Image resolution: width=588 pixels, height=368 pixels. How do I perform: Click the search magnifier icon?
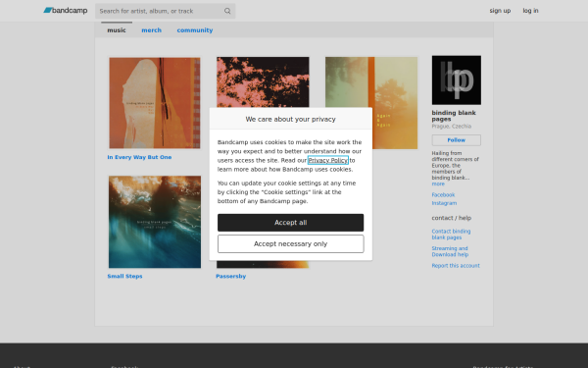click(227, 11)
